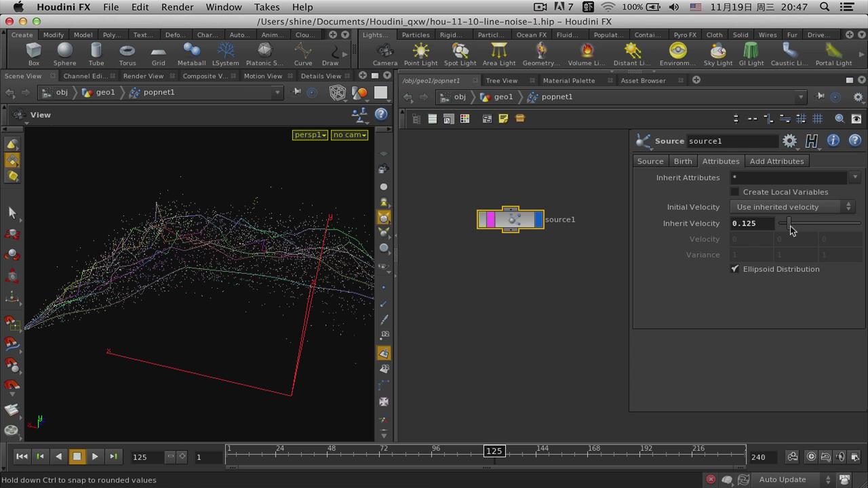Add a Caustic Light

coord(789,54)
